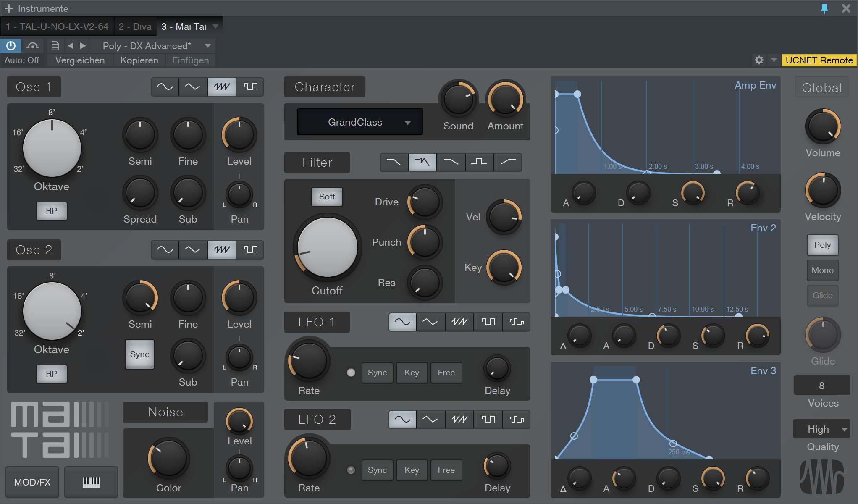Toggle instrument power bypass button
858x504 pixels.
coord(10,45)
